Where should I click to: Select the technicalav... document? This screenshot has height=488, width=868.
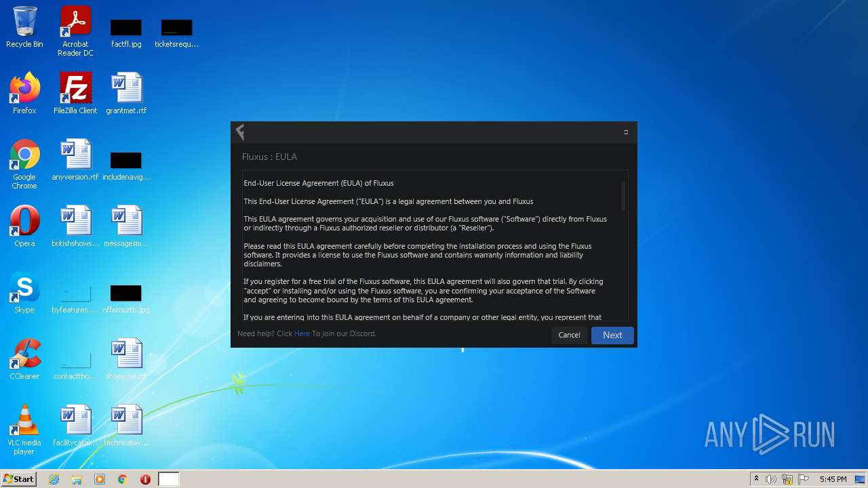(x=126, y=426)
